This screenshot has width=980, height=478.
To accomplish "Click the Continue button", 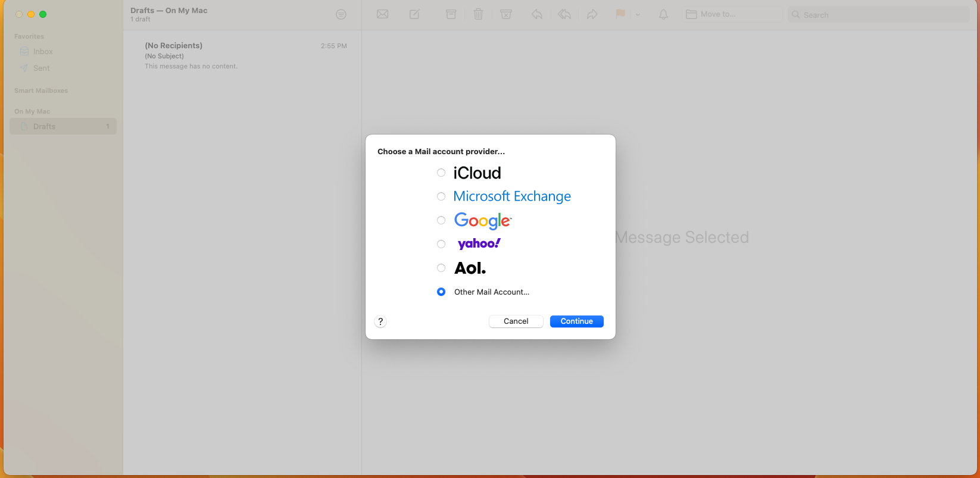I will pos(577,321).
